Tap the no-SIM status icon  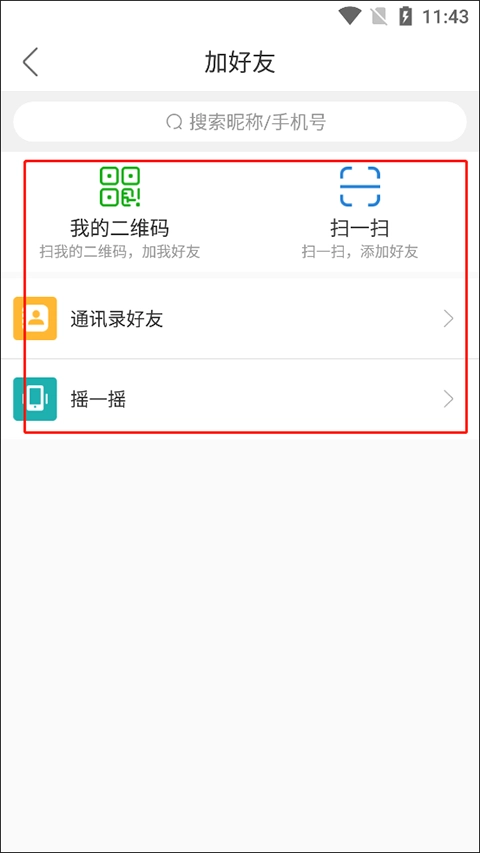(x=379, y=16)
